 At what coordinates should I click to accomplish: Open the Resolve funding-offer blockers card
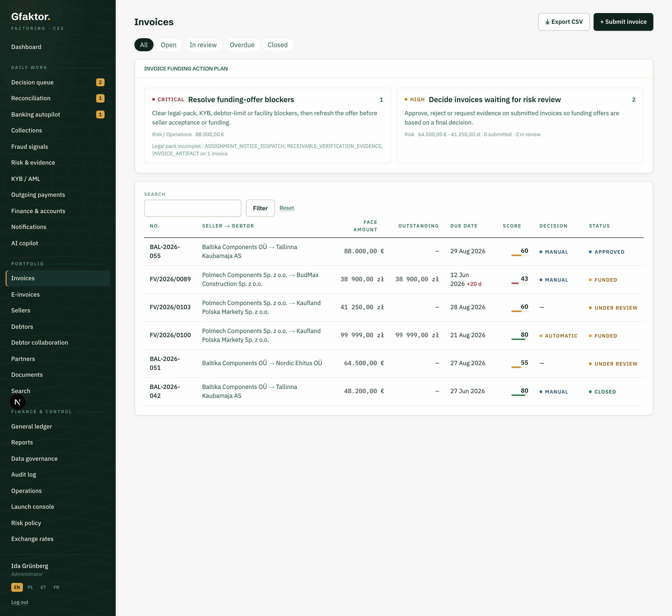coord(267,126)
